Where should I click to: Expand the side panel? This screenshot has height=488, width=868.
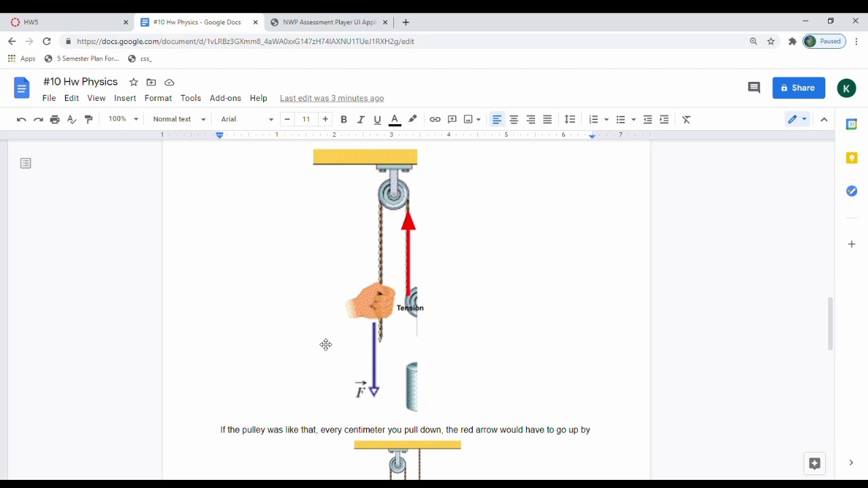[x=851, y=463]
